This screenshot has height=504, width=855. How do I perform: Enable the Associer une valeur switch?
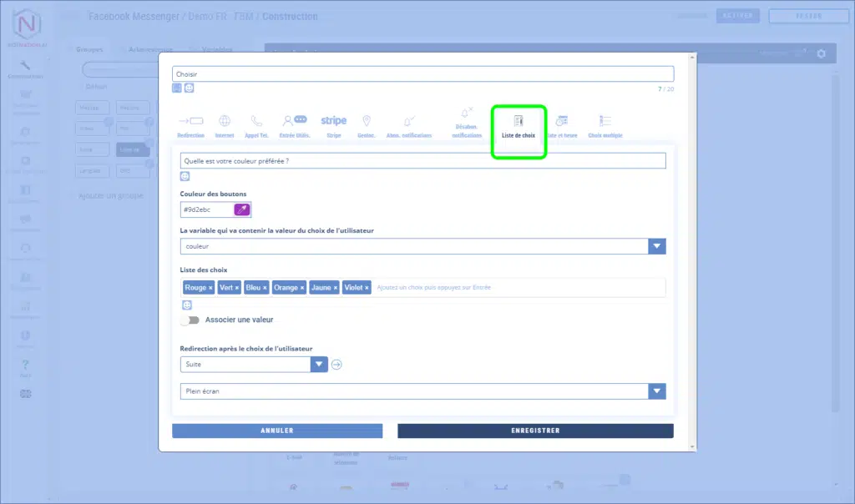tap(190, 320)
